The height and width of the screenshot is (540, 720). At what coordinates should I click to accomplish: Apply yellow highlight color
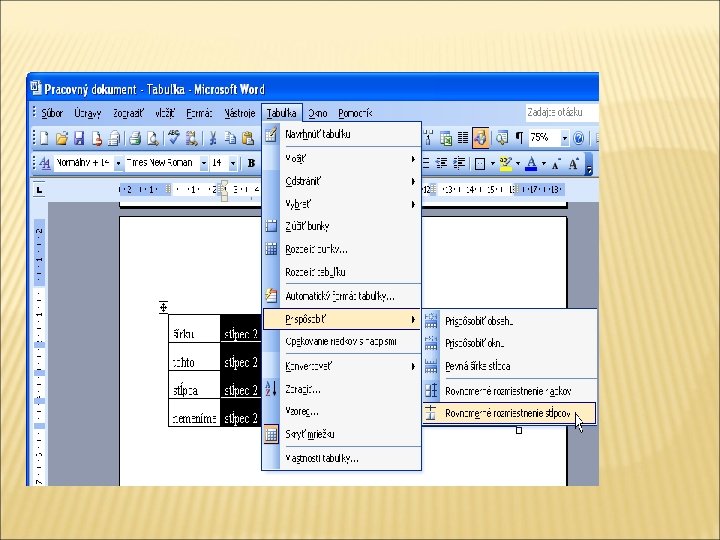pos(506,163)
